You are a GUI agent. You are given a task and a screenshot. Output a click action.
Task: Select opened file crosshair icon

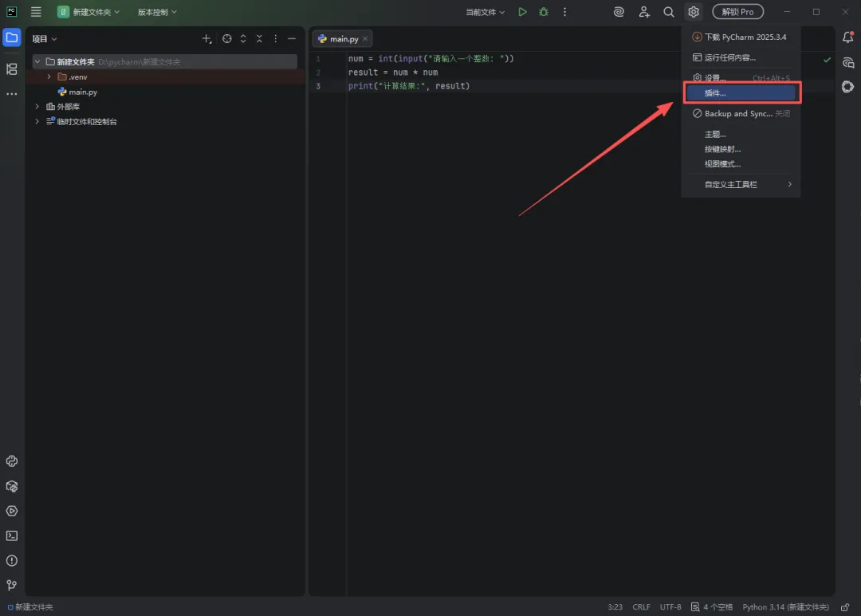pos(226,38)
